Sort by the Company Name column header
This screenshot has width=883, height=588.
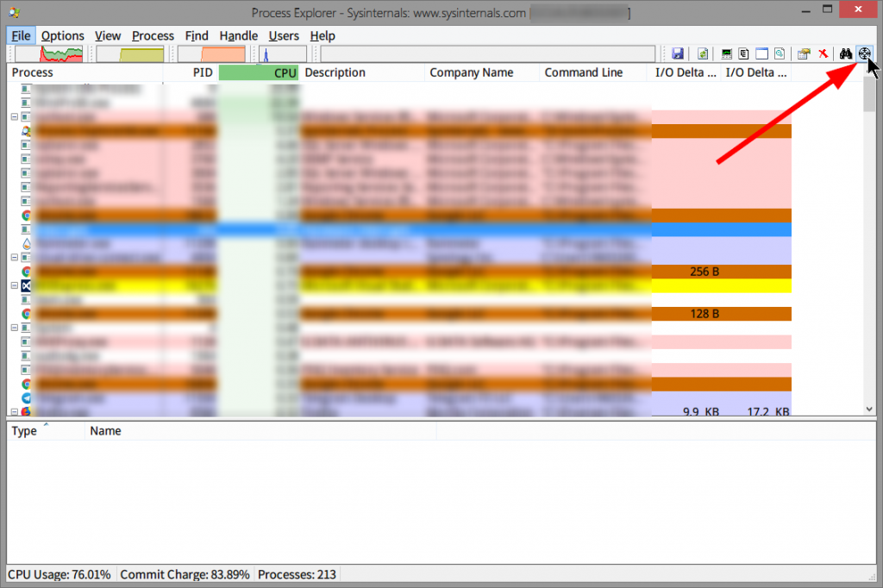(x=482, y=72)
